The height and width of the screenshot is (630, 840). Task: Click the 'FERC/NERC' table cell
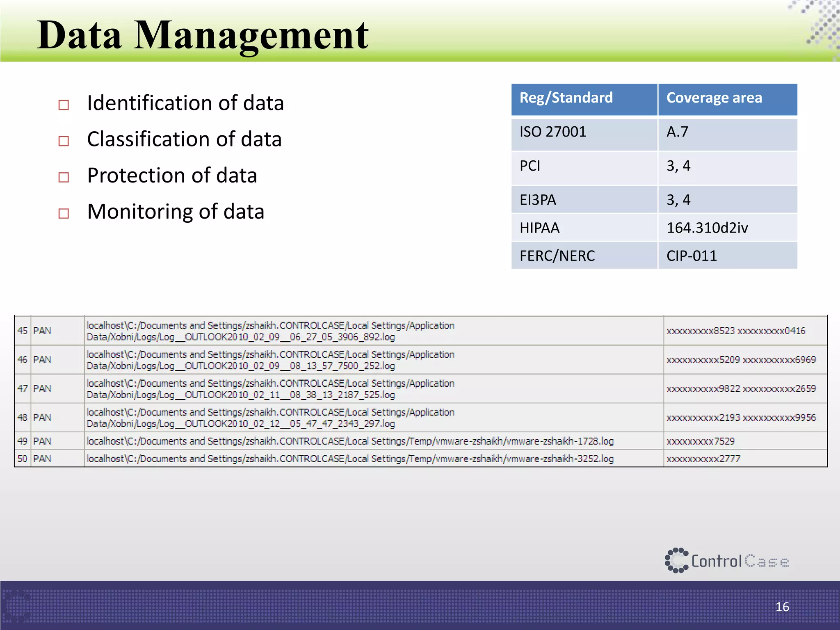(584, 255)
